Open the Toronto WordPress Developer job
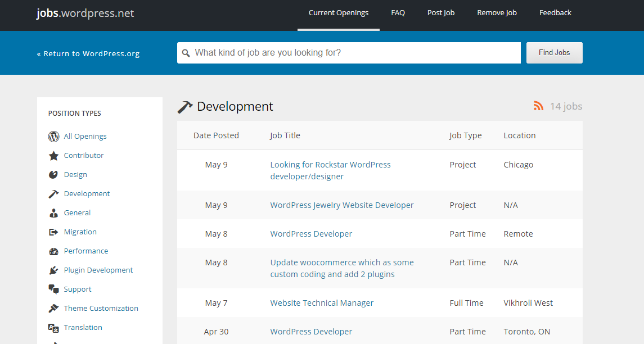Screen dimensions: 644x344 pos(311,332)
